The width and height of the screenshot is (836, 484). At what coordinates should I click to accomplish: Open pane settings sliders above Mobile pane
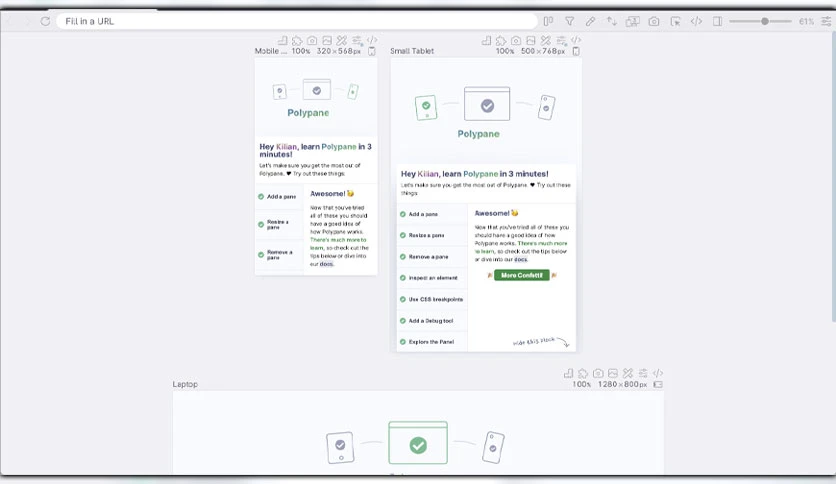[357, 40]
